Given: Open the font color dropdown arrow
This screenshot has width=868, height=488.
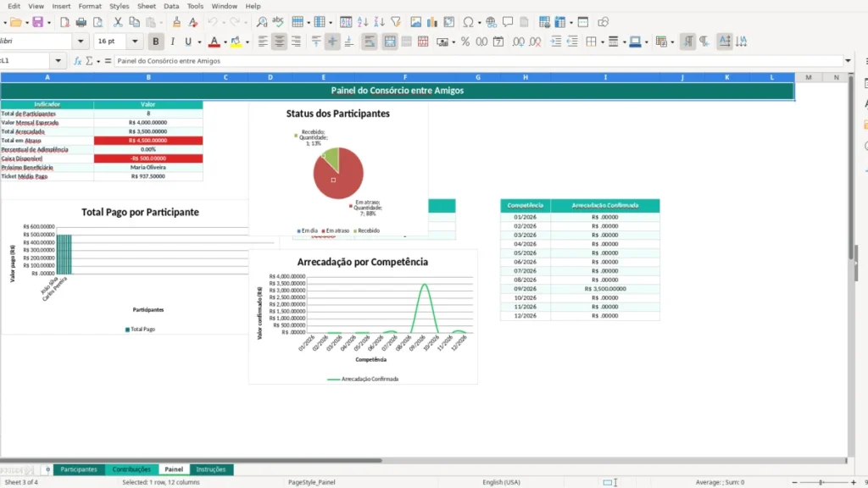Looking at the screenshot, I should tap(225, 42).
